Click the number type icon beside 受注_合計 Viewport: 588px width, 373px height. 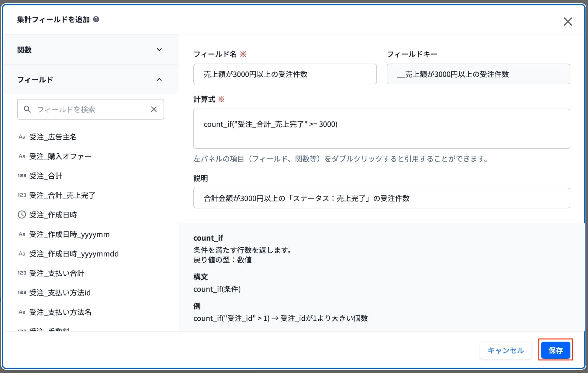22,176
